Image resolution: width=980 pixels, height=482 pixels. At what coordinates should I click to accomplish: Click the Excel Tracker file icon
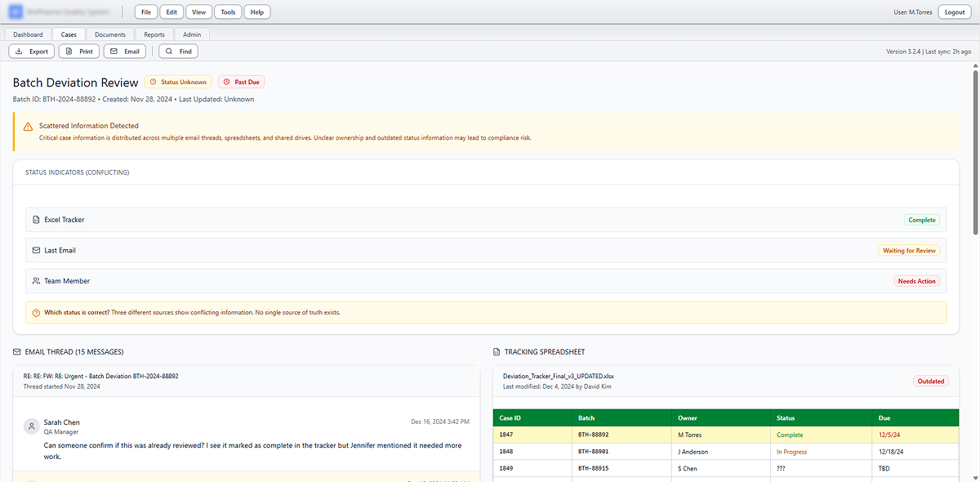point(36,220)
